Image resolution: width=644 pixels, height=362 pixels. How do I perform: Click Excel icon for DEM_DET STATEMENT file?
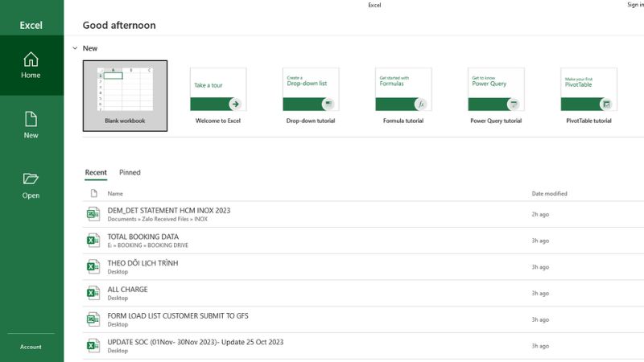(93, 214)
